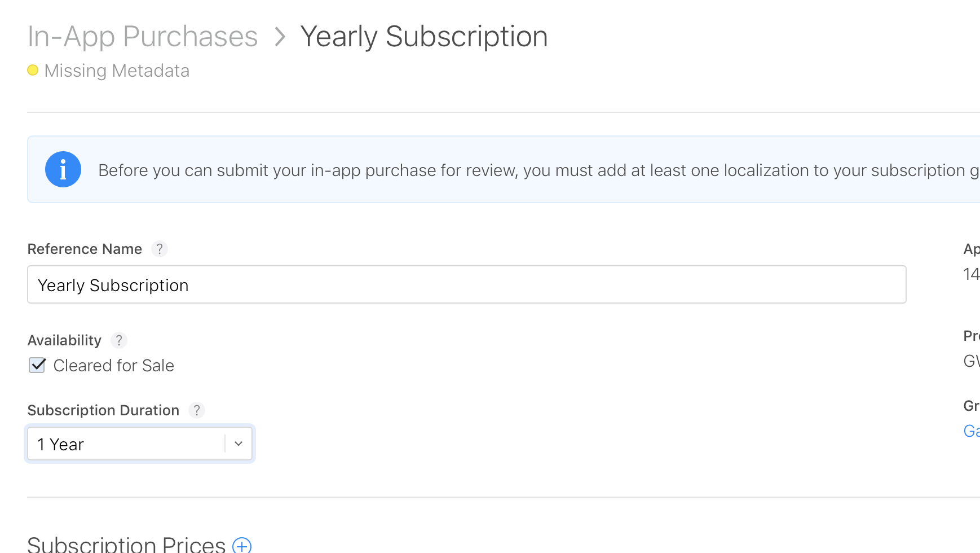Click the Subscription Duration field label

point(103,410)
